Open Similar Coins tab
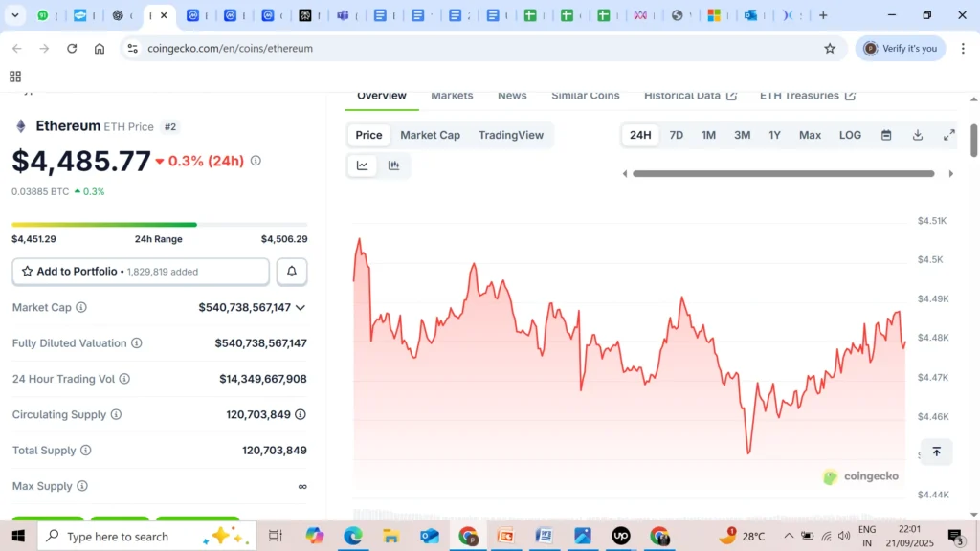 (x=586, y=96)
